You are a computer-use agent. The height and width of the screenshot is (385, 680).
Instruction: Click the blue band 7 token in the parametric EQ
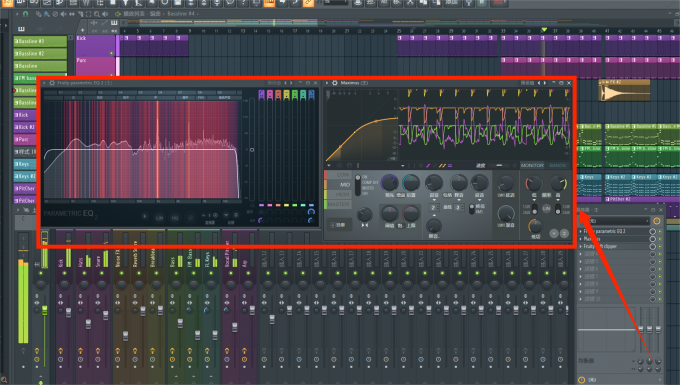pyautogui.click(x=311, y=95)
